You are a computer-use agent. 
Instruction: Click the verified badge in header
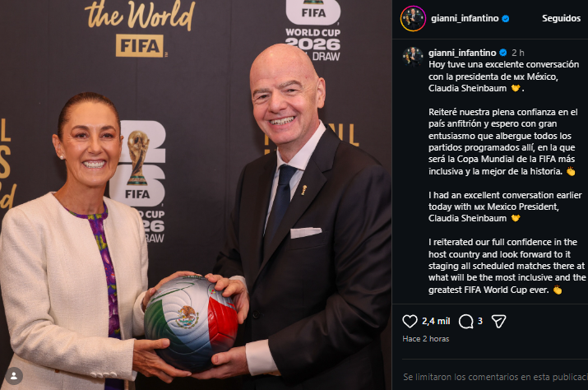pyautogui.click(x=506, y=18)
